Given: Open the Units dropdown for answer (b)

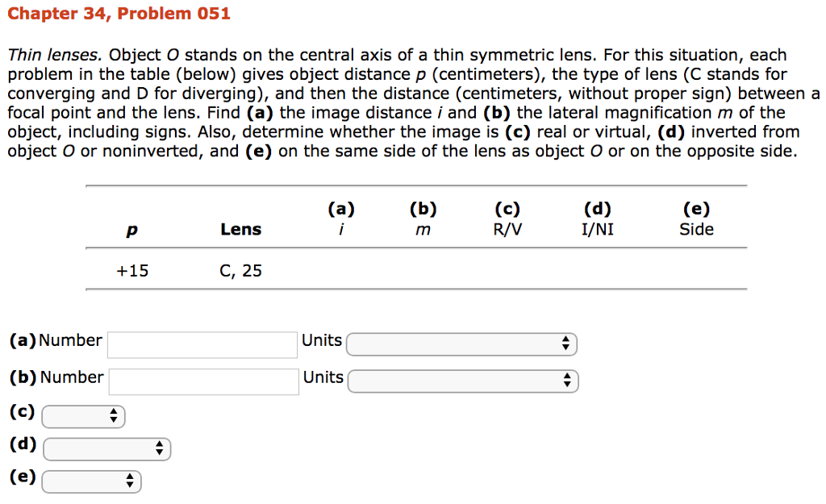Looking at the screenshot, I should (461, 381).
